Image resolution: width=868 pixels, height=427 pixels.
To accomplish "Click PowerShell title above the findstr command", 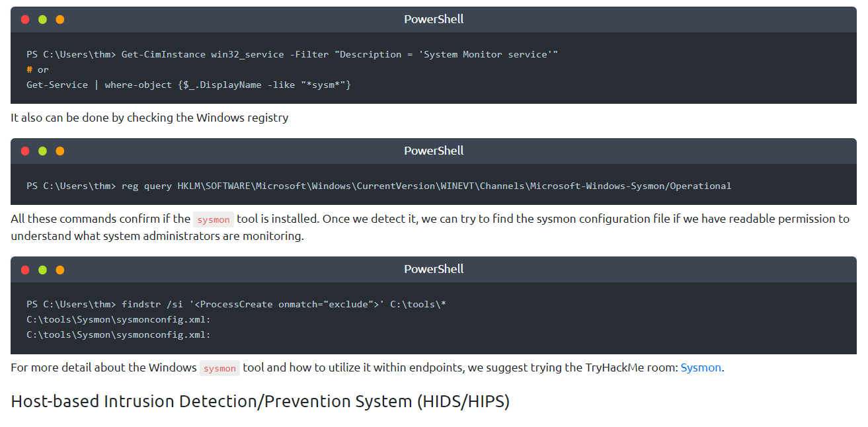I will click(x=434, y=269).
